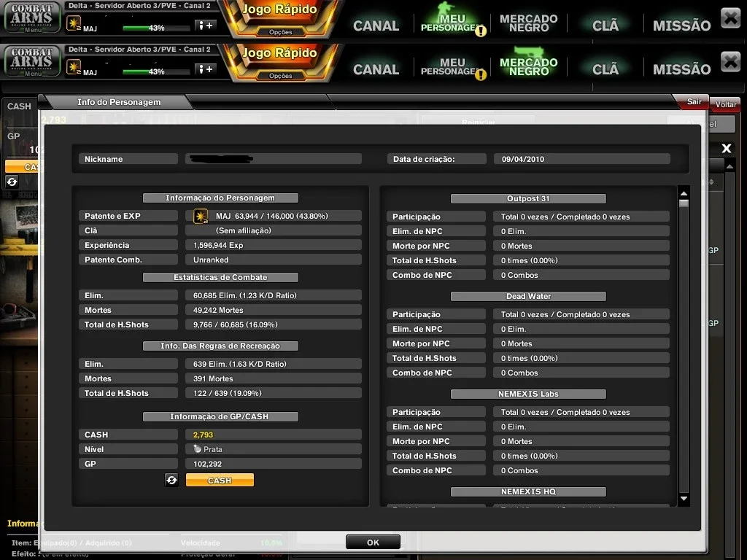This screenshot has height=560, width=747.
Task: Click orange CASH button in dialog
Action: [x=220, y=480]
